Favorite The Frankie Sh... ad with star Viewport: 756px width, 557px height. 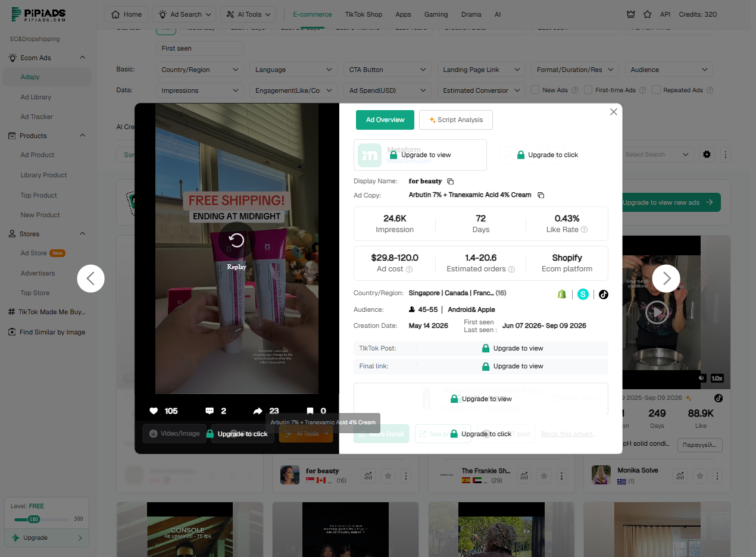pyautogui.click(x=543, y=475)
